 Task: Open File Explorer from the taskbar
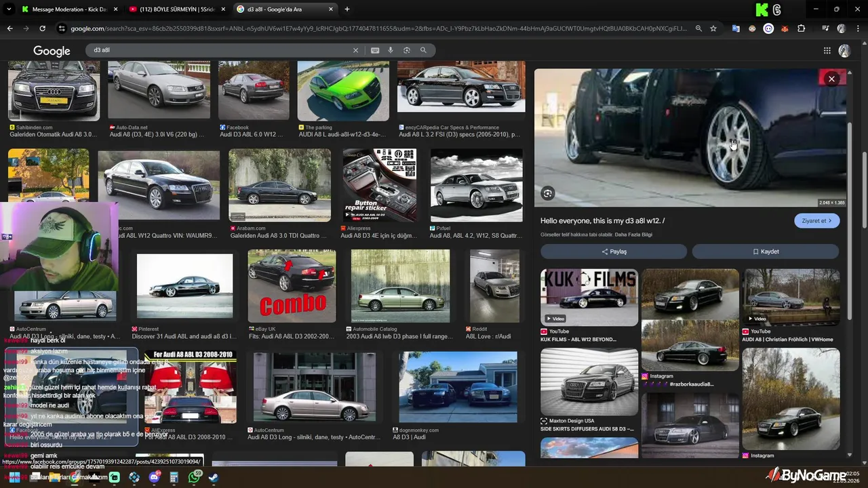54,477
